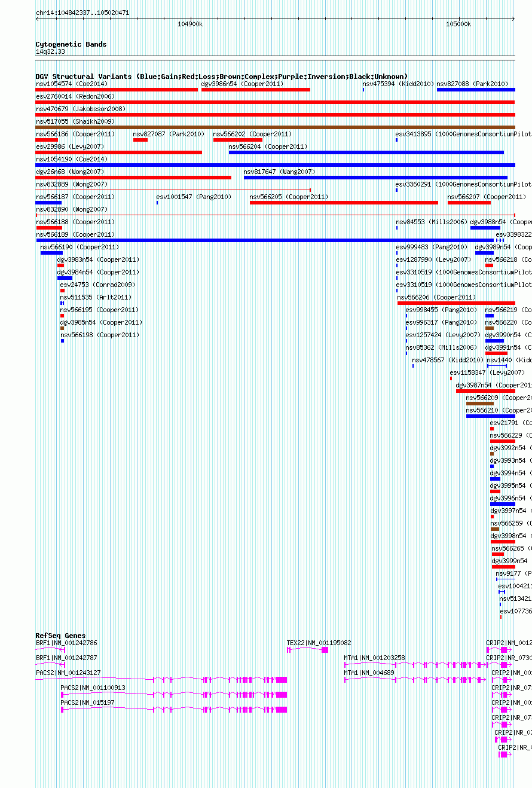Open esv998455 (Pang2010) variant
This screenshot has width=532, height=788.
click(x=442, y=310)
